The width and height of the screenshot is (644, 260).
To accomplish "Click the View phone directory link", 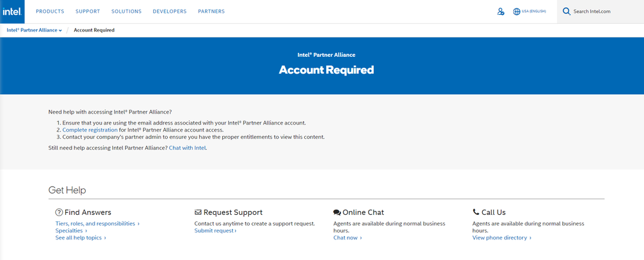I will 502,237.
